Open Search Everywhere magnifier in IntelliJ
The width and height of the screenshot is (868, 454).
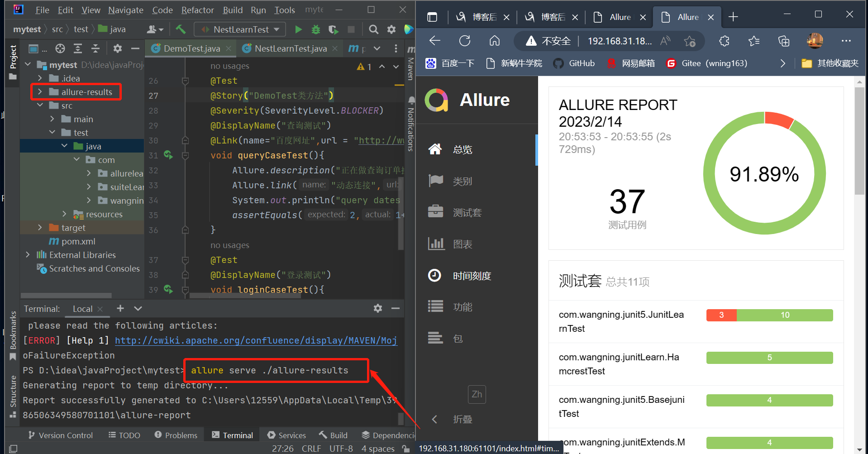[x=373, y=29]
